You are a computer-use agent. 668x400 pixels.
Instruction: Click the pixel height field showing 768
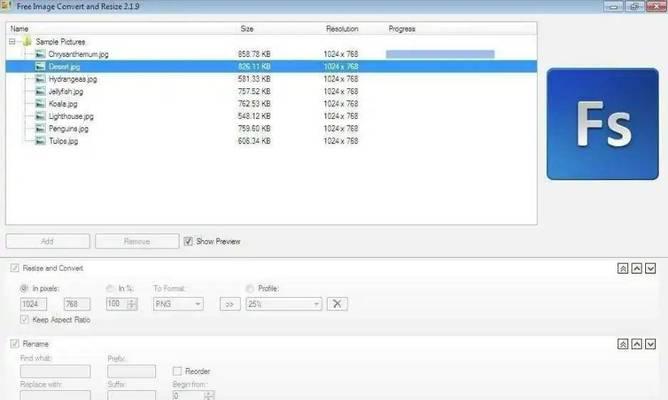[77, 304]
